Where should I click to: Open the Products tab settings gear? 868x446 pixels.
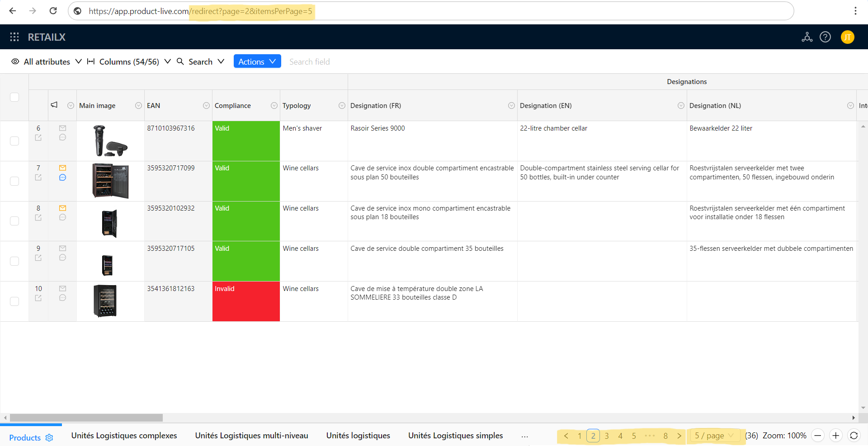coord(49,438)
